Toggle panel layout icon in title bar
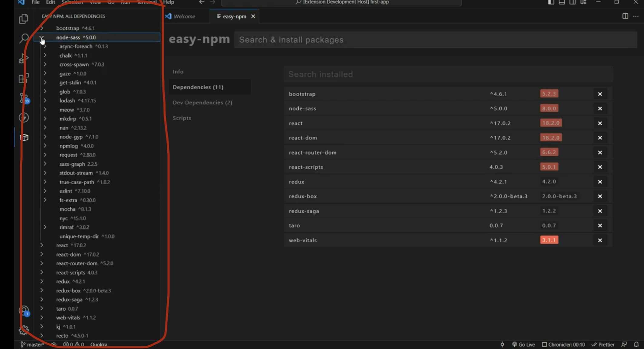 pos(562,2)
